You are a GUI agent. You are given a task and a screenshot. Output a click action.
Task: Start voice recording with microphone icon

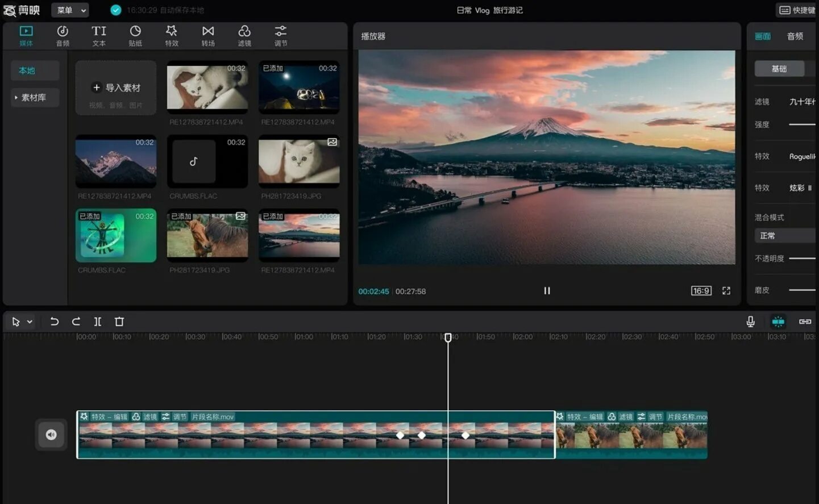pyautogui.click(x=750, y=322)
